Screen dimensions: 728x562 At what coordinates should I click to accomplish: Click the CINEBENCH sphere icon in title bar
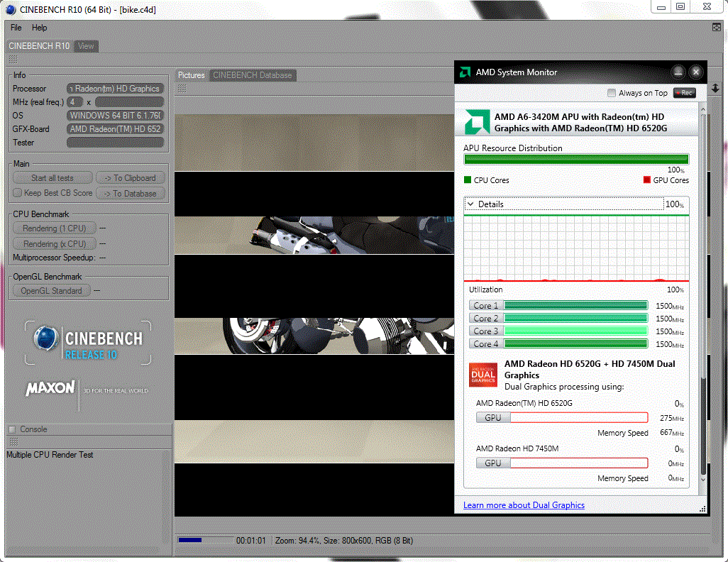click(10, 9)
